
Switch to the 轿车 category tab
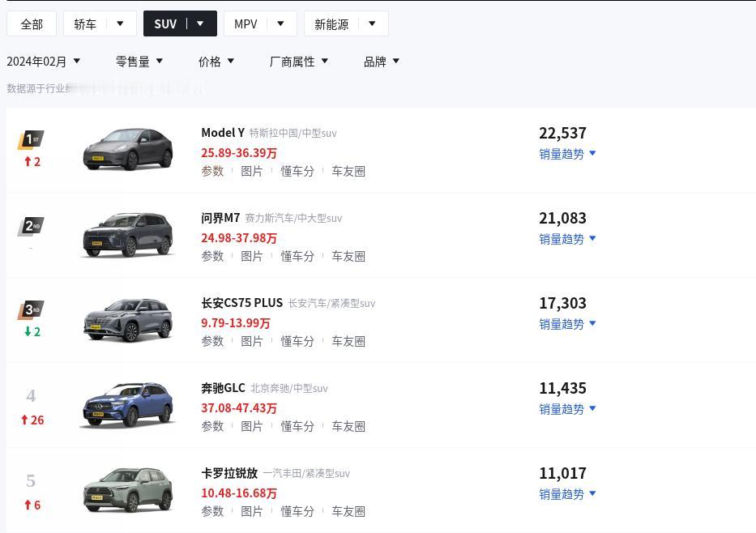click(x=85, y=23)
